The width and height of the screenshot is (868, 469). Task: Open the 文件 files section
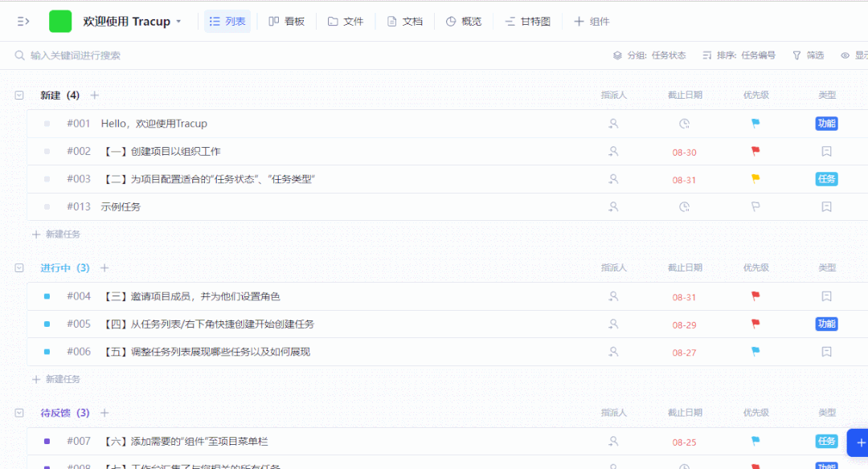point(346,21)
